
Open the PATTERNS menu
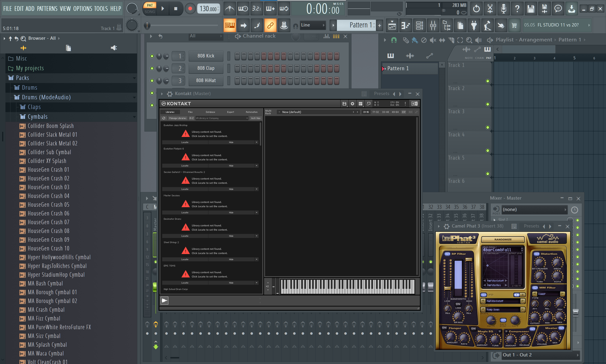tap(47, 9)
